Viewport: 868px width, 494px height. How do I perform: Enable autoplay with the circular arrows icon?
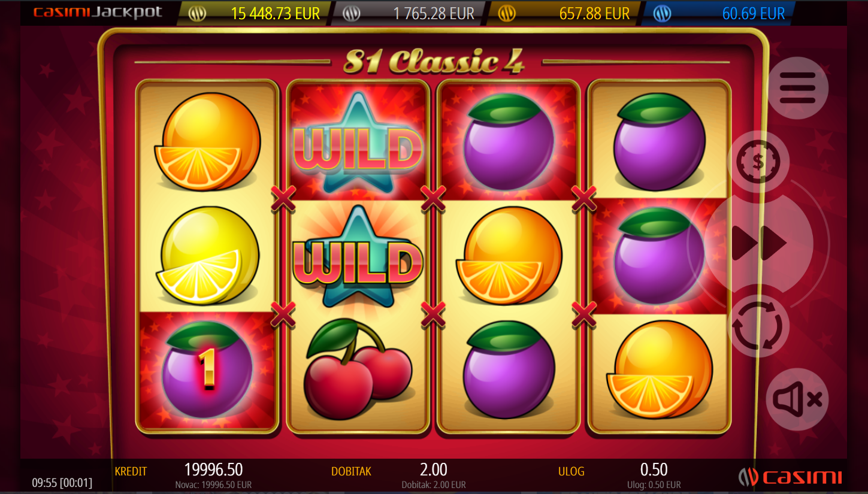(758, 326)
